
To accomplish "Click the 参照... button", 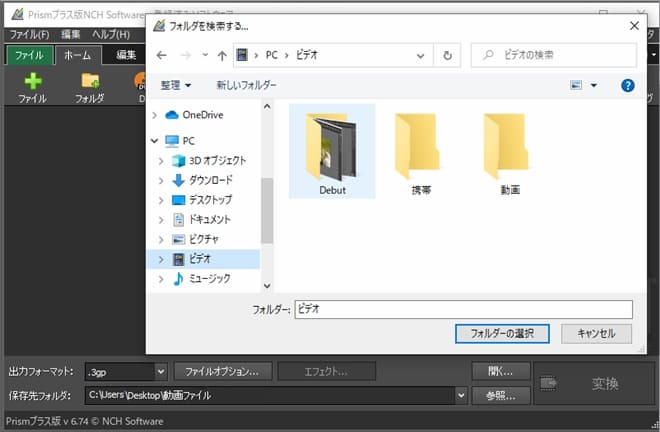I will coord(500,396).
